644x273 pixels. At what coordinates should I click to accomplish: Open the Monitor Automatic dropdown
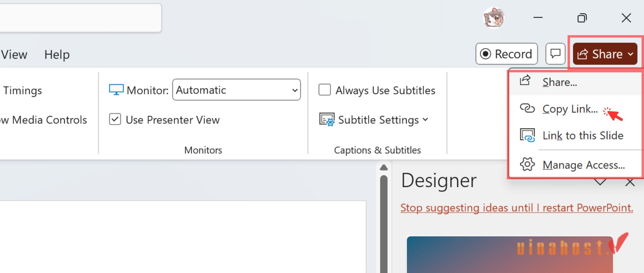click(x=236, y=90)
